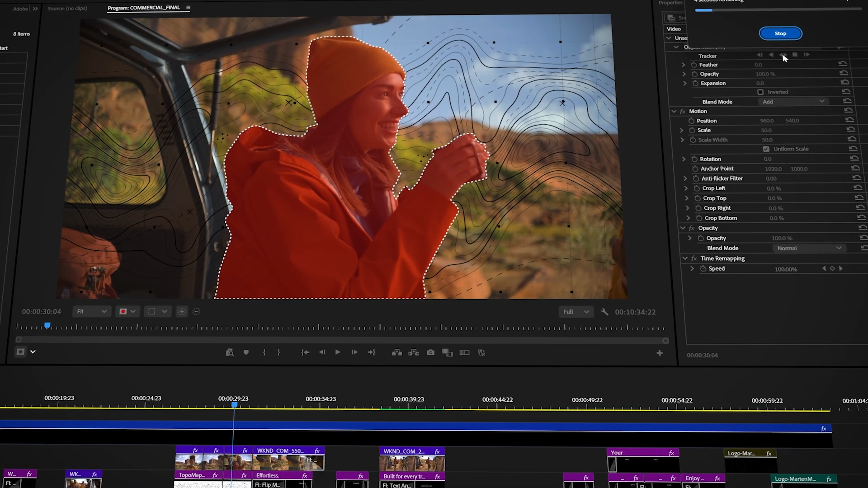Click Step Forward one frame icon

[354, 352]
